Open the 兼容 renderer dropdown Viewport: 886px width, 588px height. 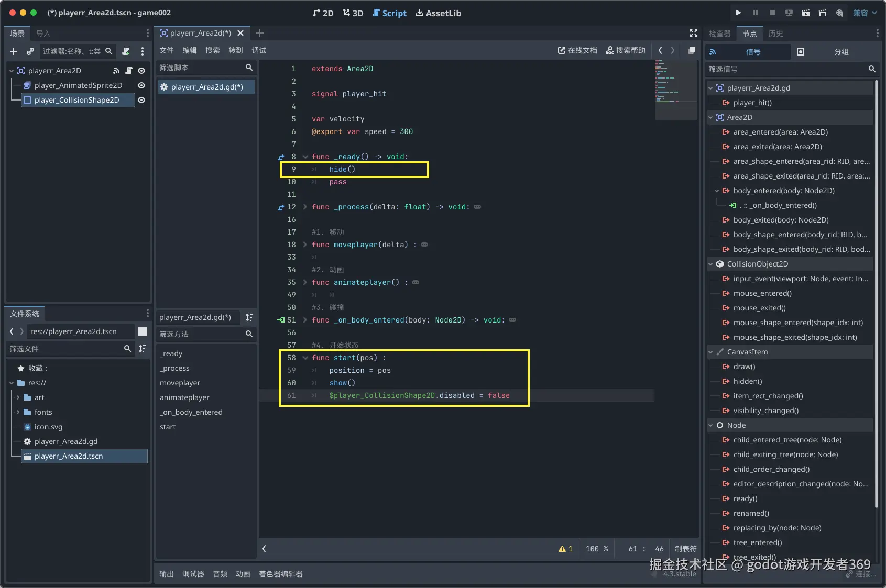(865, 13)
